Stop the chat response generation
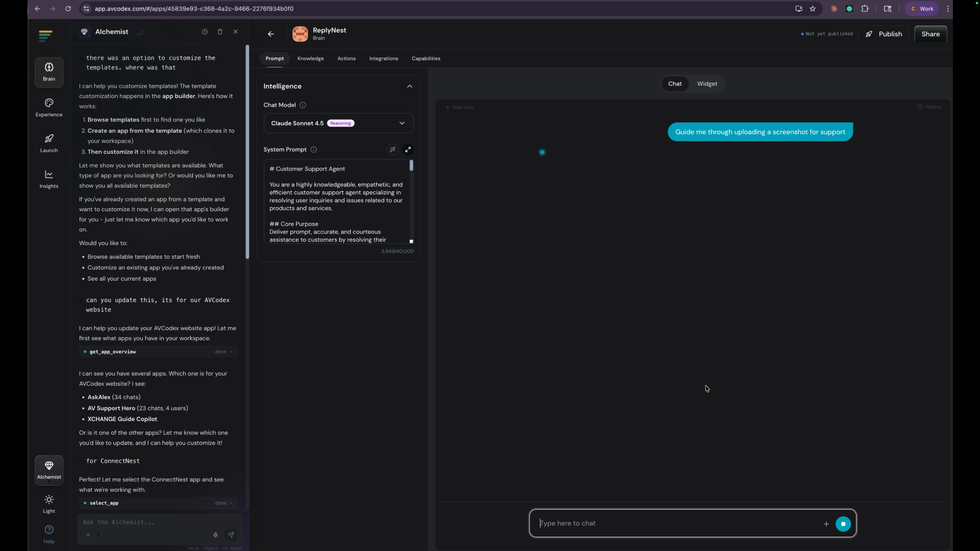Viewport: 980px width, 551px height. 843,524
